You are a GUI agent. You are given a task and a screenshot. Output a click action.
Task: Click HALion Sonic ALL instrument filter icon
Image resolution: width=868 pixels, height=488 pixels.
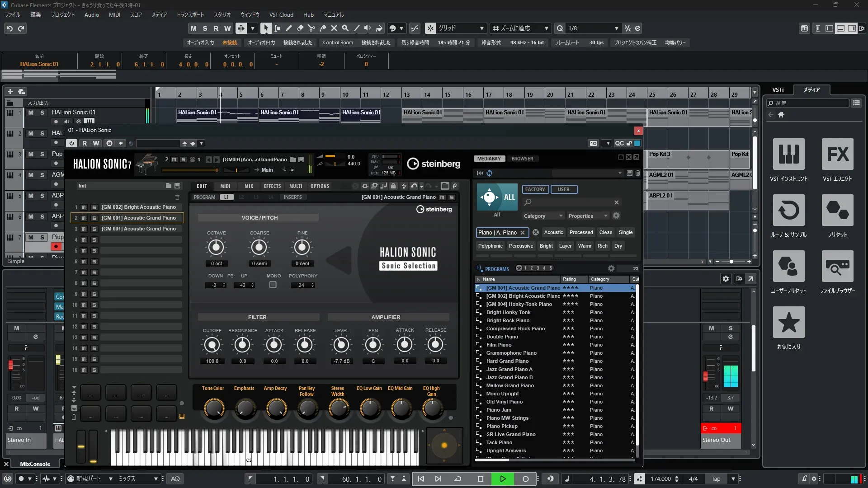point(497,197)
